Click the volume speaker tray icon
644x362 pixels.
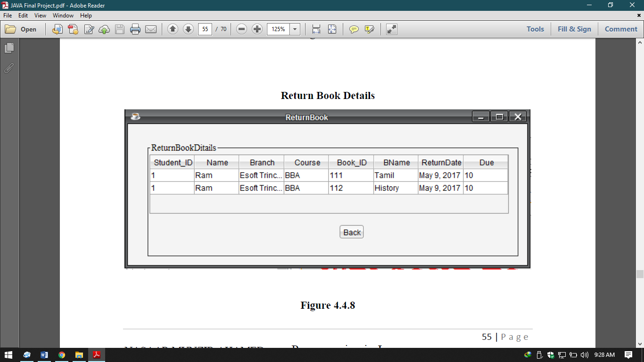click(x=585, y=355)
